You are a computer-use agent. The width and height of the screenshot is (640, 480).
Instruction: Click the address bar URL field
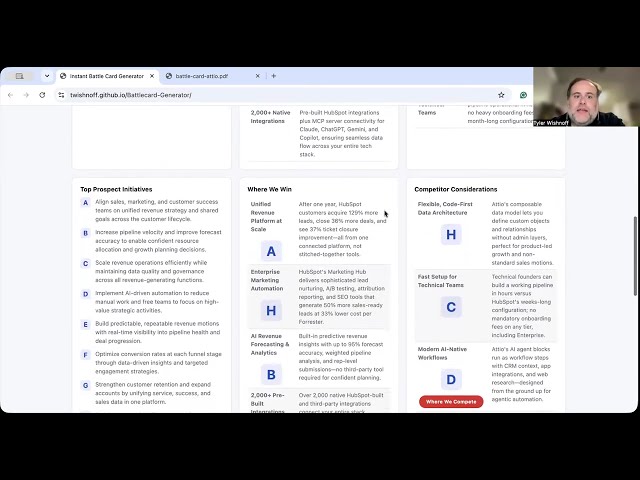[282, 95]
